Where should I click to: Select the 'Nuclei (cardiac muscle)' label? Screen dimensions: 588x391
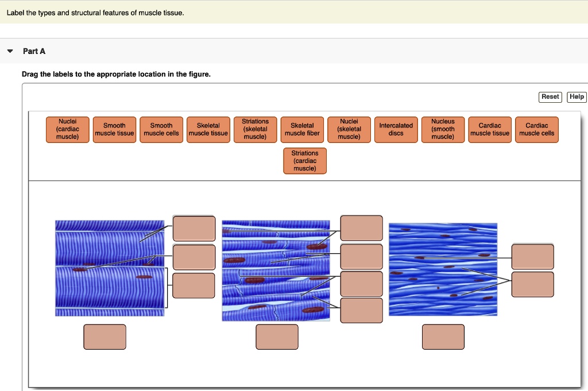(67, 130)
